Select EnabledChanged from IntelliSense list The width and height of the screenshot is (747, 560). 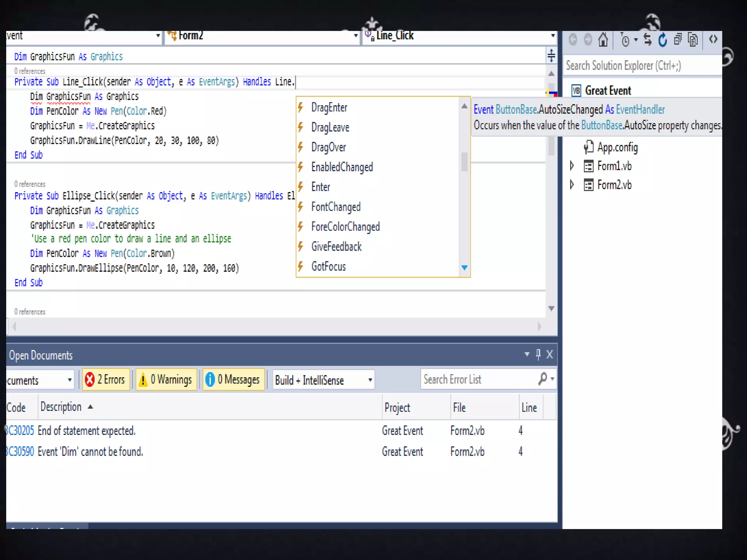point(342,167)
